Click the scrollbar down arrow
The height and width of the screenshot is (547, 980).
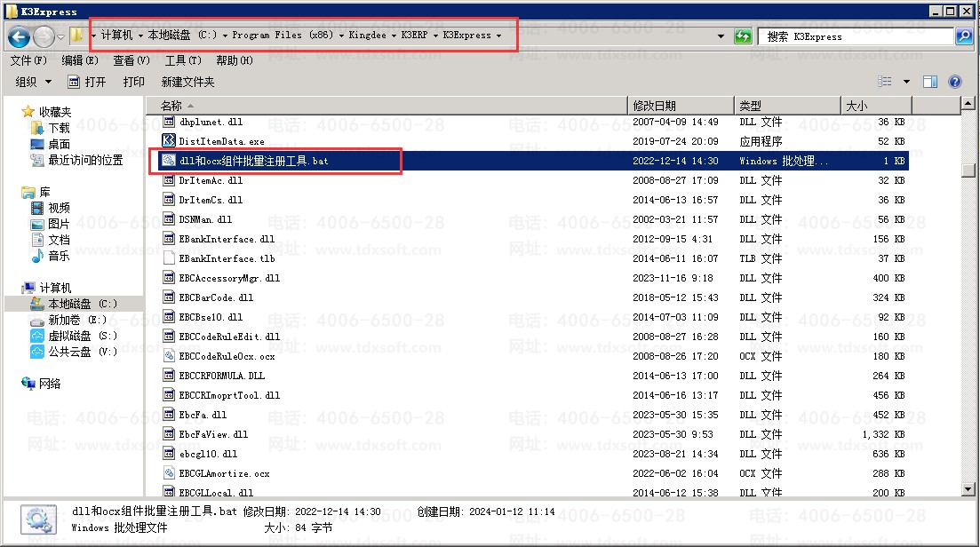click(x=968, y=490)
